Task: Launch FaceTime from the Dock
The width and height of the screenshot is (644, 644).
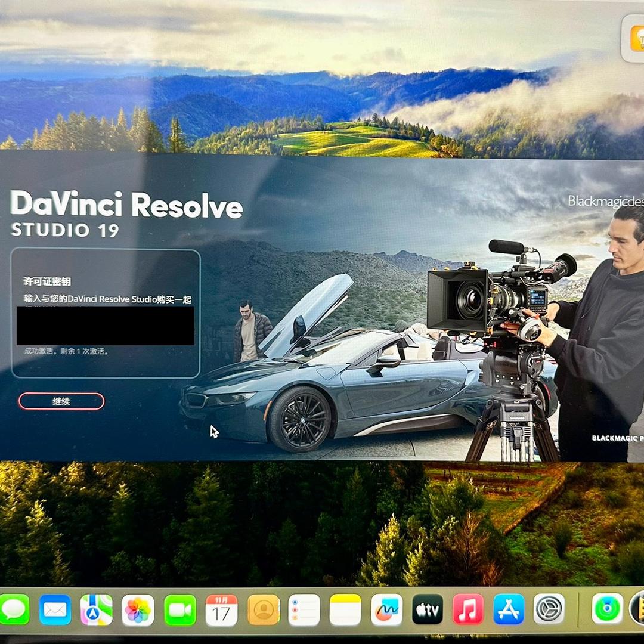Action: tap(179, 609)
